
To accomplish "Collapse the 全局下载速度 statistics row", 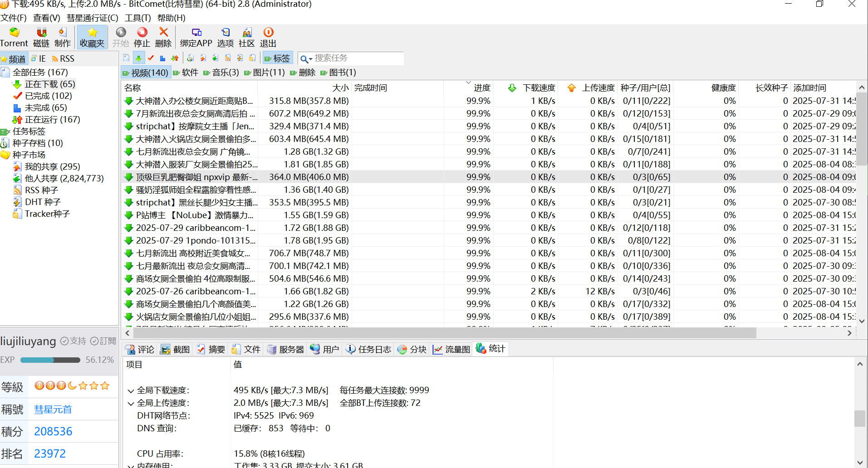I will [131, 391].
